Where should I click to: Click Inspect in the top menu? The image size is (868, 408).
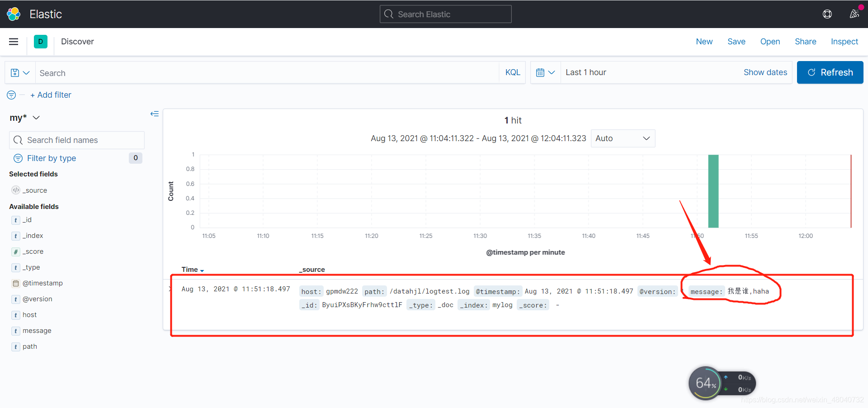(844, 42)
